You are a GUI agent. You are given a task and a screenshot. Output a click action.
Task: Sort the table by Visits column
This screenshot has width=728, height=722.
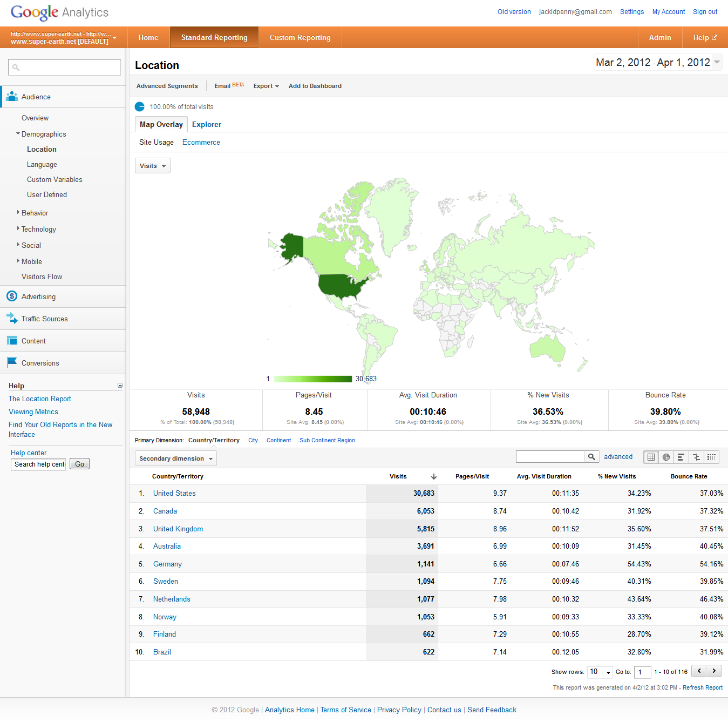click(398, 476)
